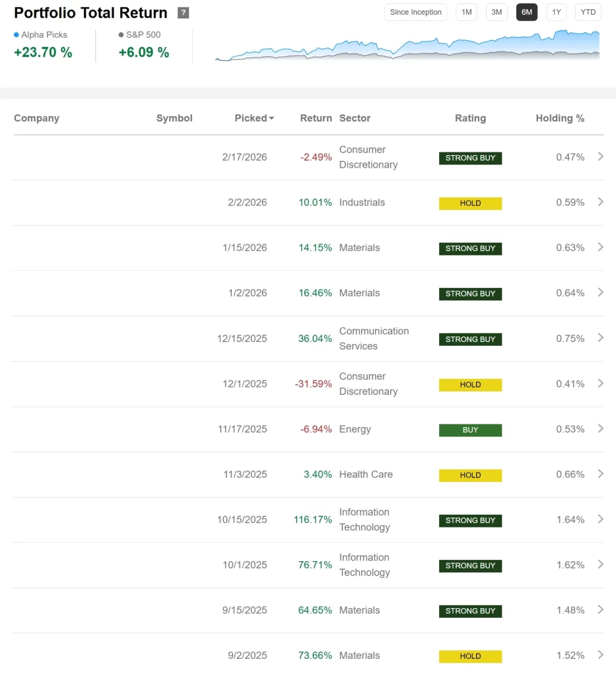
Task: Click chevron on the -31.59% Consumer Discretionary row
Action: [x=600, y=384]
